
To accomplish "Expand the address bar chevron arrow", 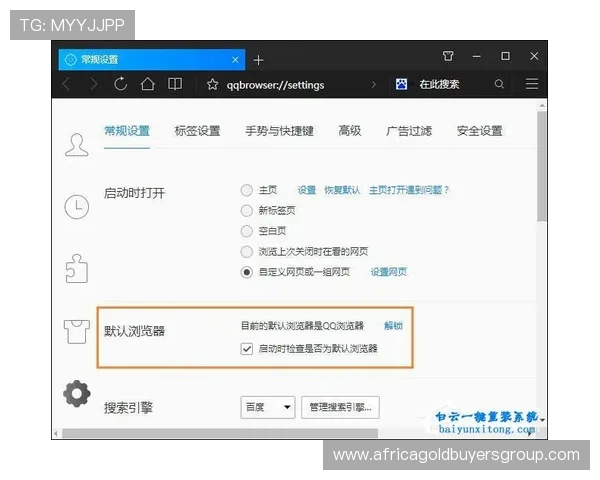I will click(373, 85).
